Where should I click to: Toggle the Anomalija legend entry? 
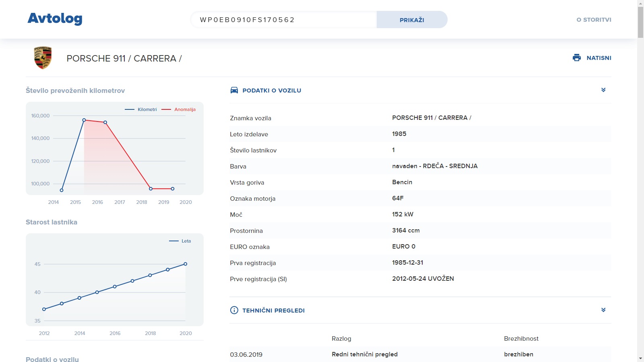click(x=179, y=109)
